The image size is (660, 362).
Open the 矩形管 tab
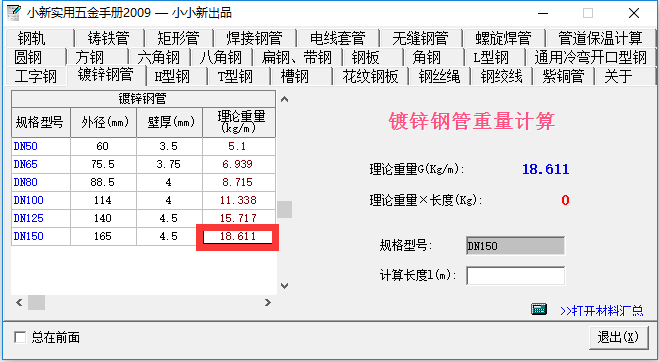coord(178,38)
